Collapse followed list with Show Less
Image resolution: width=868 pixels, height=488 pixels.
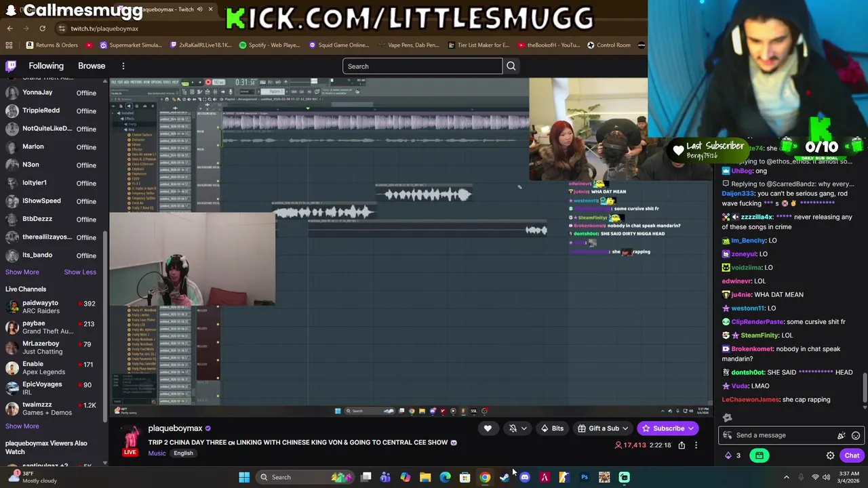pyautogui.click(x=80, y=272)
